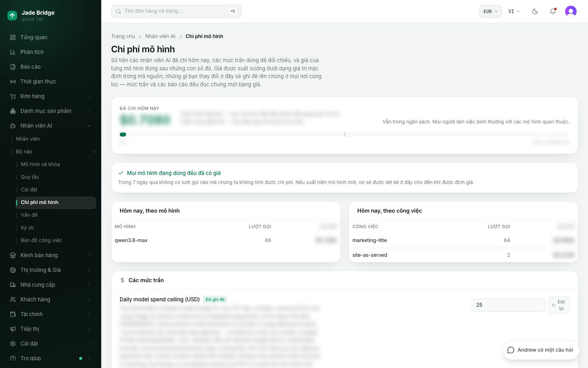Open the VI language dropdown
This screenshot has width=588, height=368.
pos(514,11)
